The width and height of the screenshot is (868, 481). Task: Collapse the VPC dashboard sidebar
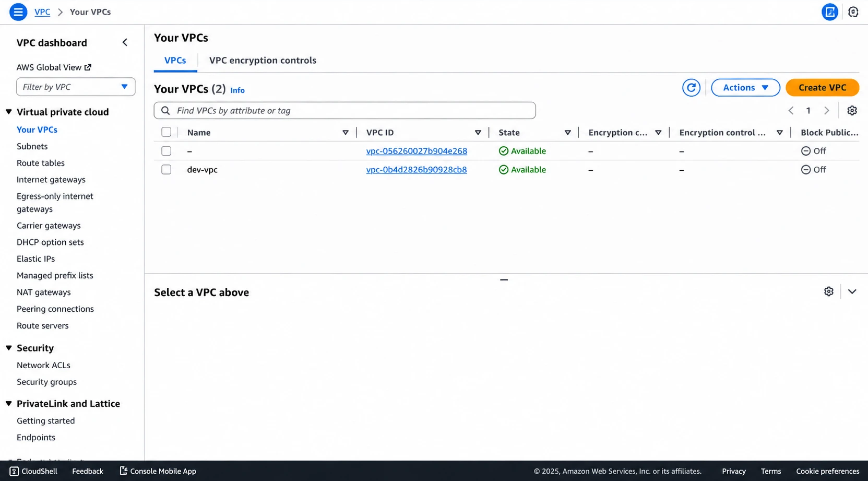point(125,42)
